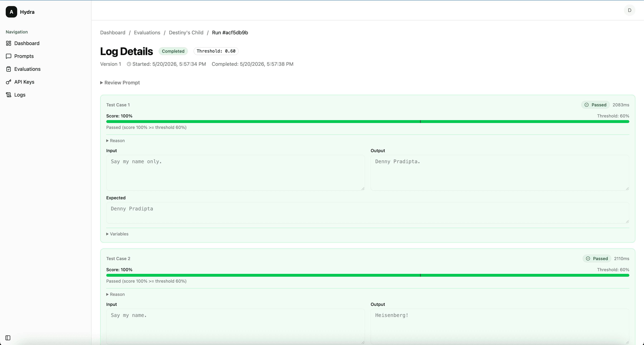Select the Prompts chat-bubble icon
The width and height of the screenshot is (644, 345).
9,56
